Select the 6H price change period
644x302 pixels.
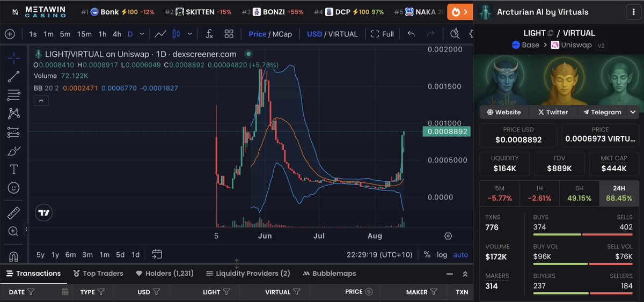pos(579,194)
